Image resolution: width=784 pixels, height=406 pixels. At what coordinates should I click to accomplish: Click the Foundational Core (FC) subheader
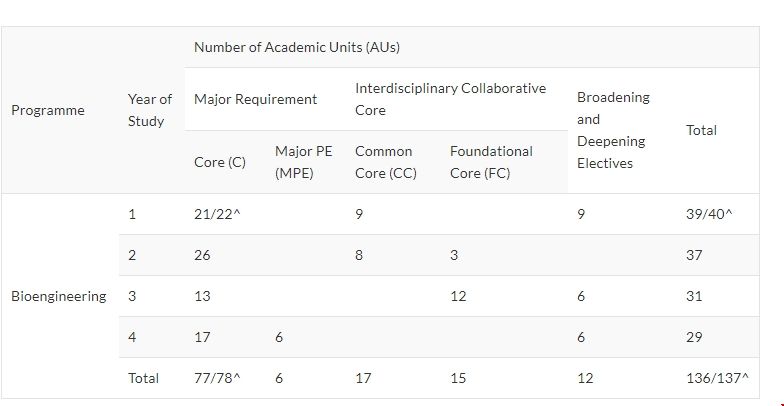point(491,162)
